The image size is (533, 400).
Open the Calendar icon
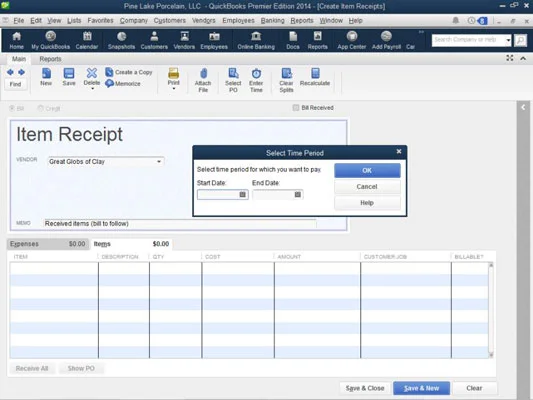87,40
